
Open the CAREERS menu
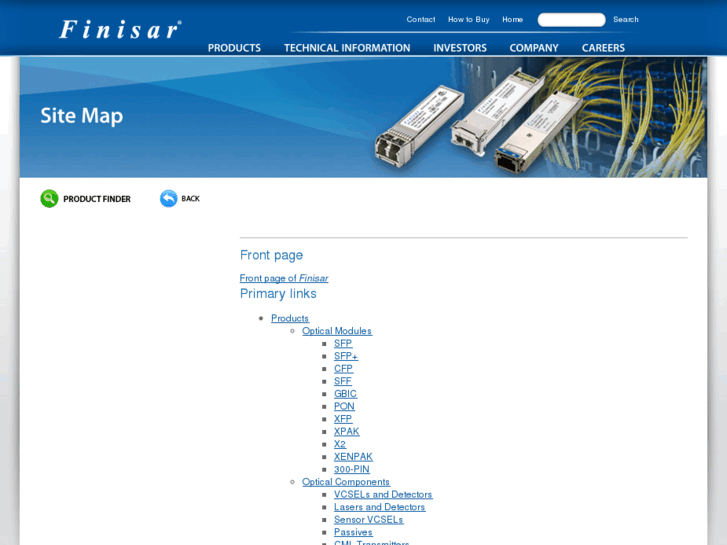pyautogui.click(x=603, y=48)
